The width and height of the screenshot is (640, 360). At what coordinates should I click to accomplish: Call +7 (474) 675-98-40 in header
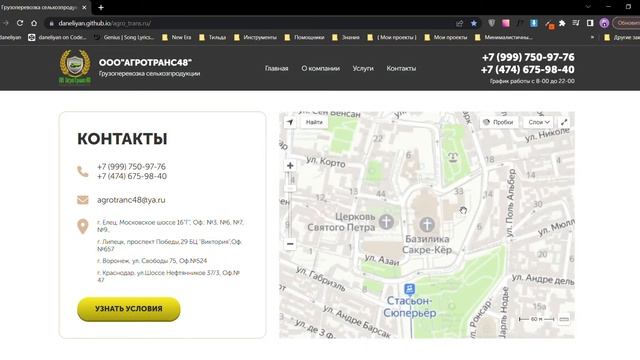pos(527,70)
